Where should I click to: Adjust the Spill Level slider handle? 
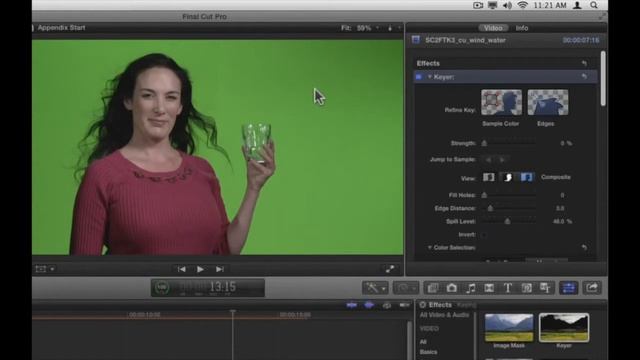pos(507,221)
